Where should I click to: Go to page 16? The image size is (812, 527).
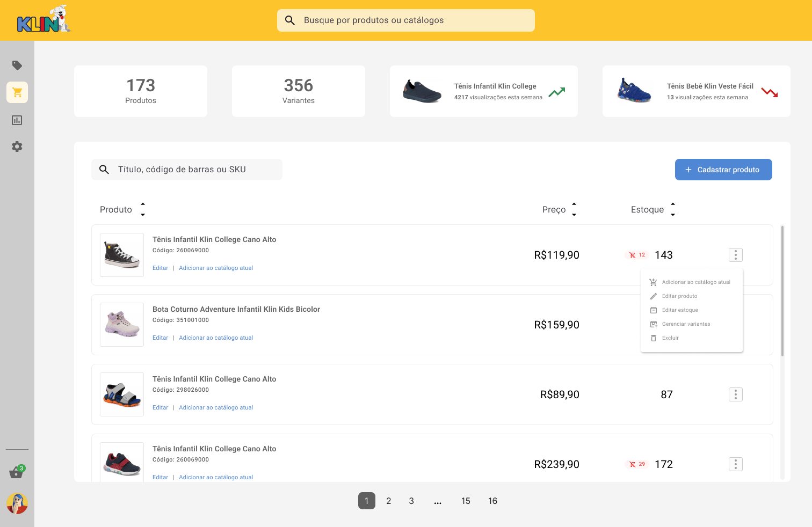point(492,501)
